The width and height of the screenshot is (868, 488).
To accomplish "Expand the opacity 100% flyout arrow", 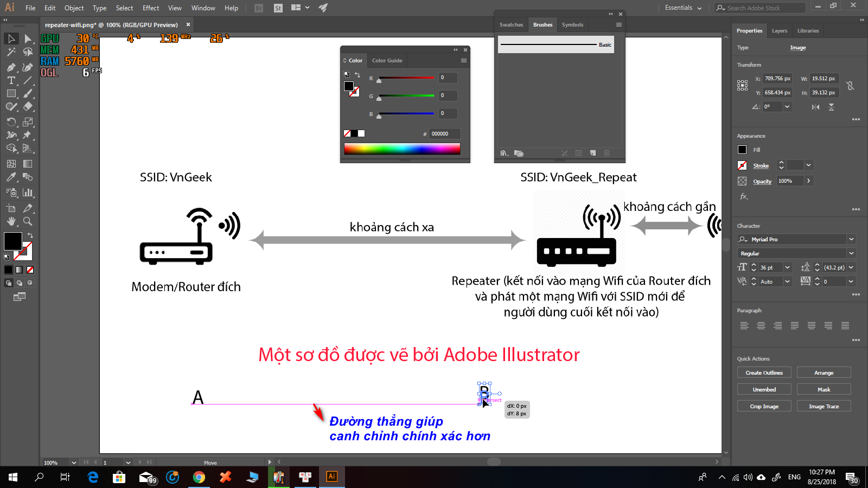I will point(808,181).
